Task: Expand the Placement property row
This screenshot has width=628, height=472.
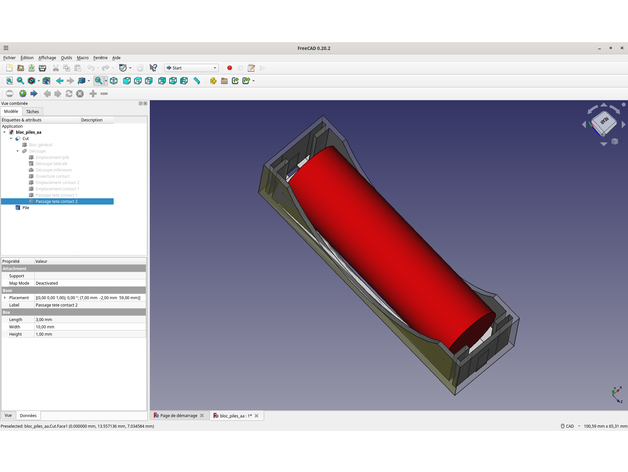Action: tap(4, 298)
